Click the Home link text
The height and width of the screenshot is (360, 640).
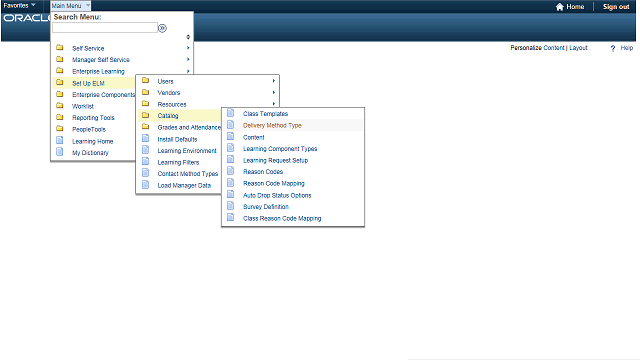coord(575,7)
